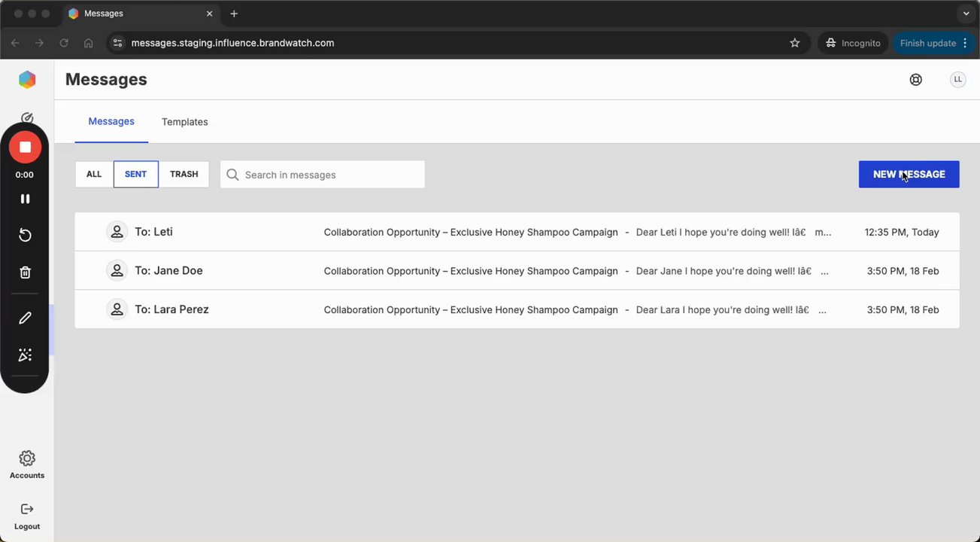The width and height of the screenshot is (980, 542).
Task: Click the Brandwatch hexagon logo
Action: (x=27, y=80)
